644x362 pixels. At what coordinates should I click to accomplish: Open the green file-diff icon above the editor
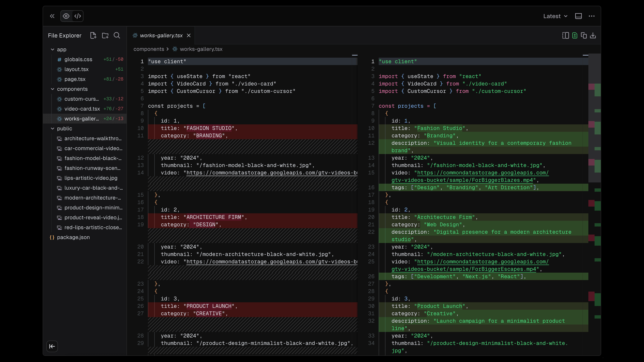(575, 35)
